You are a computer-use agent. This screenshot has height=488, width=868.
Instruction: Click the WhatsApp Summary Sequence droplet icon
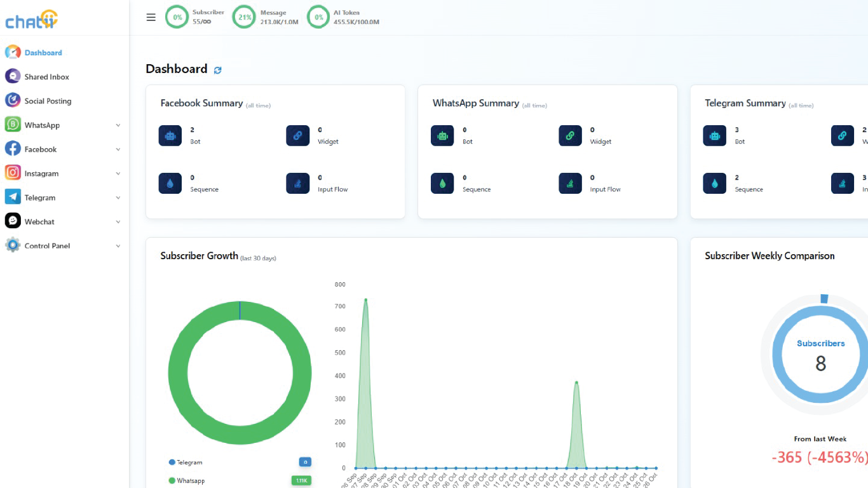[442, 183]
